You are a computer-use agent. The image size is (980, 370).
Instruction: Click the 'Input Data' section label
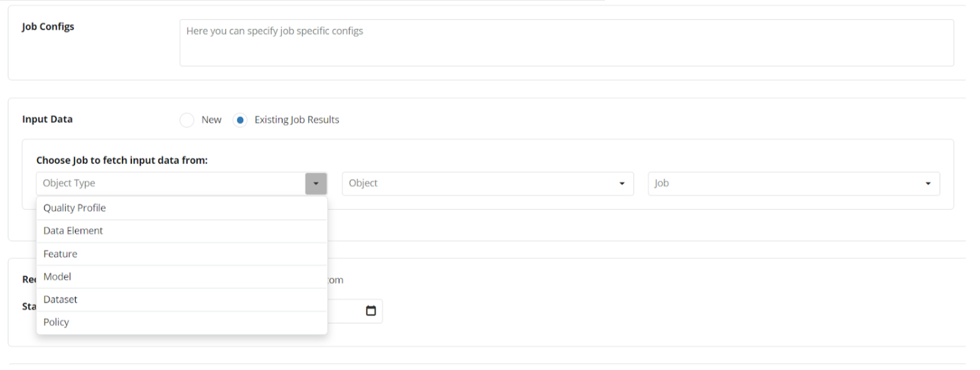(x=47, y=119)
